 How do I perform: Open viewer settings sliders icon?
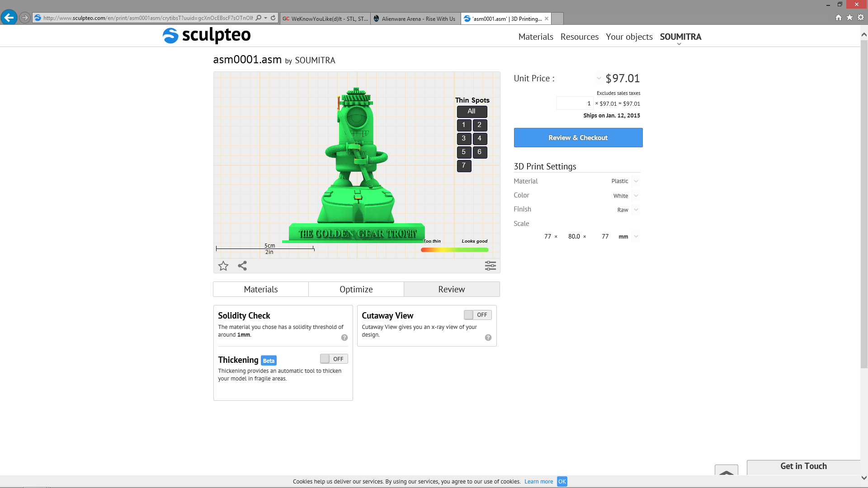pos(491,266)
